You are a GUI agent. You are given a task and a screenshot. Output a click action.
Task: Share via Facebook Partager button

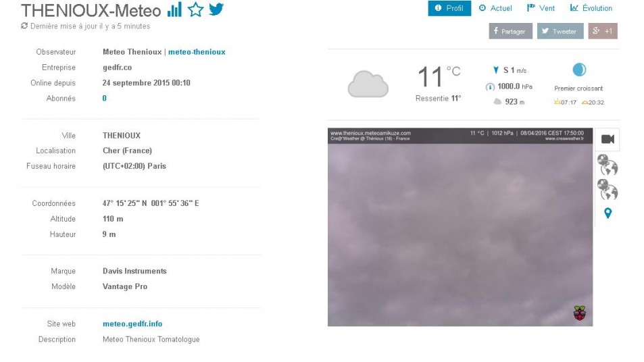coord(510,31)
